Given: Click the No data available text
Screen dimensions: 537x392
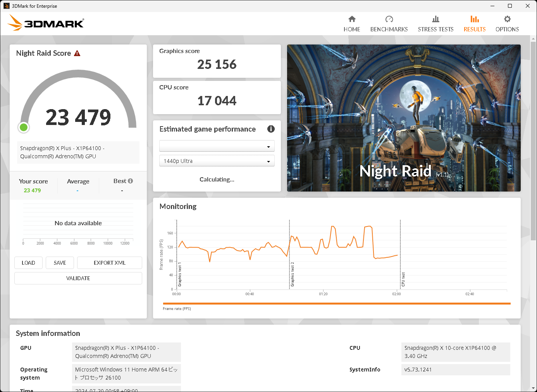Looking at the screenshot, I should 78,223.
